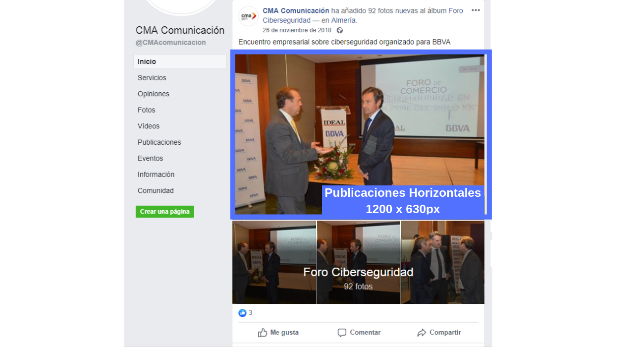Follow the Almería location link
Image resolution: width=644 pixels, height=347 pixels.
click(343, 20)
